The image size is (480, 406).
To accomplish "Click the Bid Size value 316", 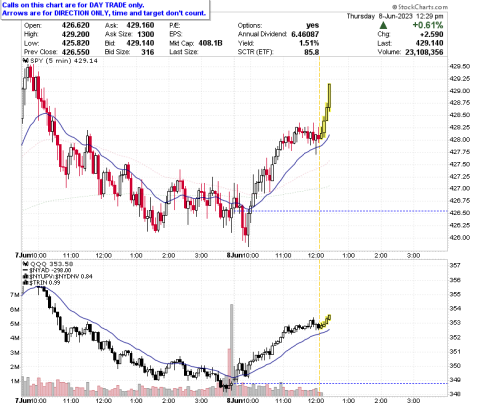I will click(148, 52).
